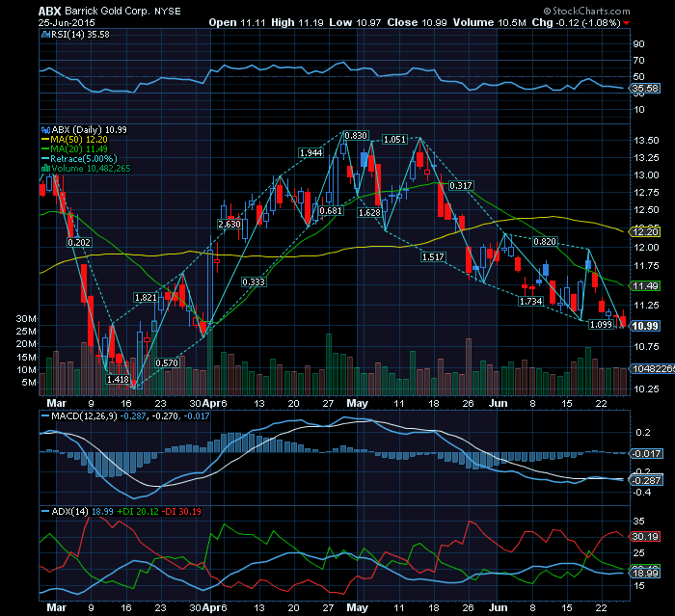Click the RSI(14) indicator legend icon
Screen dimensions: 675x616
(x=45, y=35)
